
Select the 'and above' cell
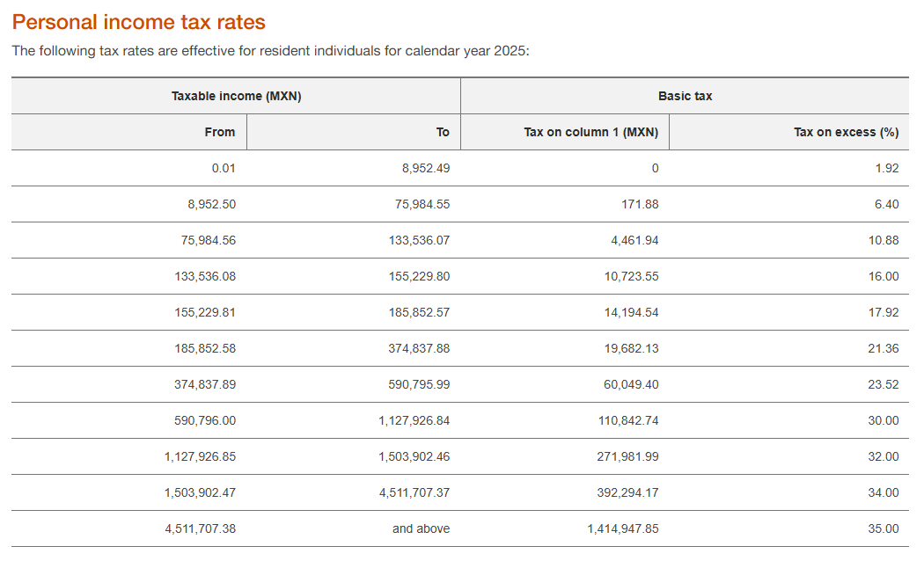coord(421,528)
